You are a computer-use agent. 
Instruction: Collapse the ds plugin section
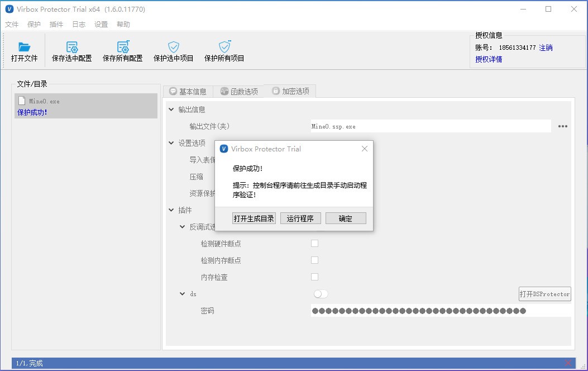pyautogui.click(x=183, y=294)
